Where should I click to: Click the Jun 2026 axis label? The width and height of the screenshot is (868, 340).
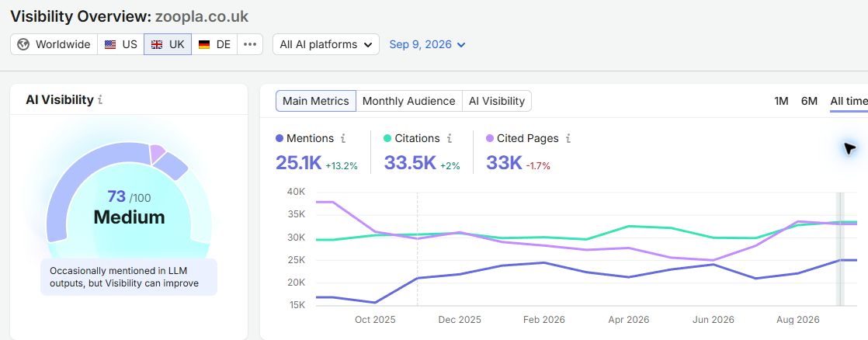(713, 320)
